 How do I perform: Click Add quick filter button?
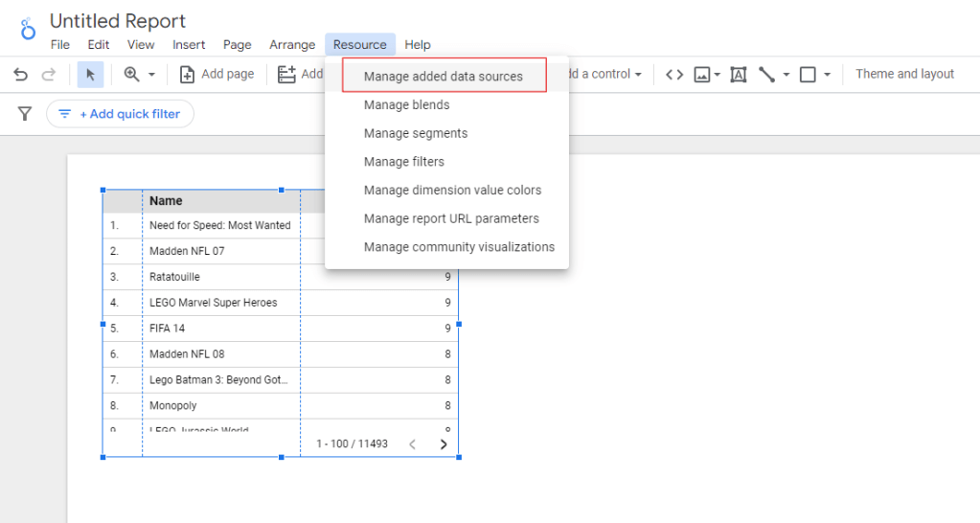point(120,114)
